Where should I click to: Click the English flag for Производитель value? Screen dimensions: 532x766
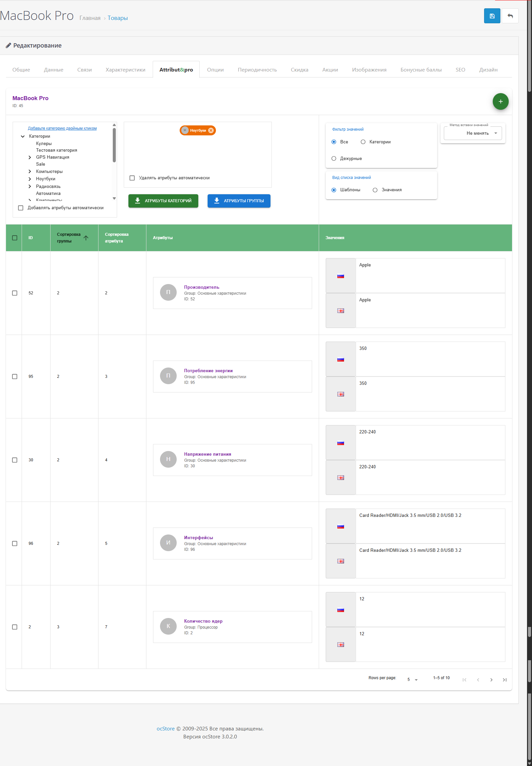point(340,311)
